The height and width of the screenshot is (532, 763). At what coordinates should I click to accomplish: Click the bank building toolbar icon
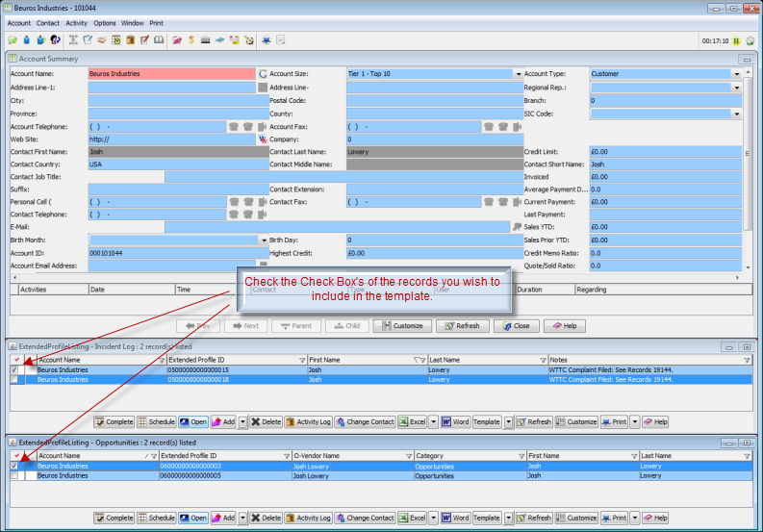coord(205,40)
